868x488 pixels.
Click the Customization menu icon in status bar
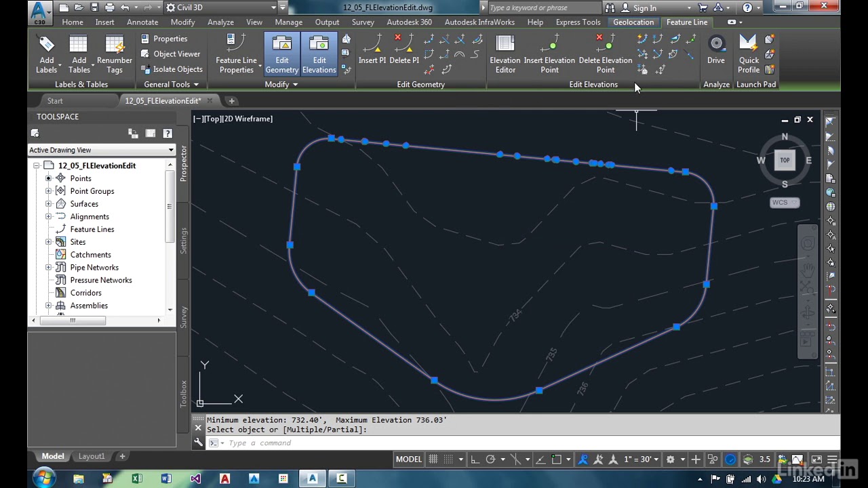[x=832, y=460]
